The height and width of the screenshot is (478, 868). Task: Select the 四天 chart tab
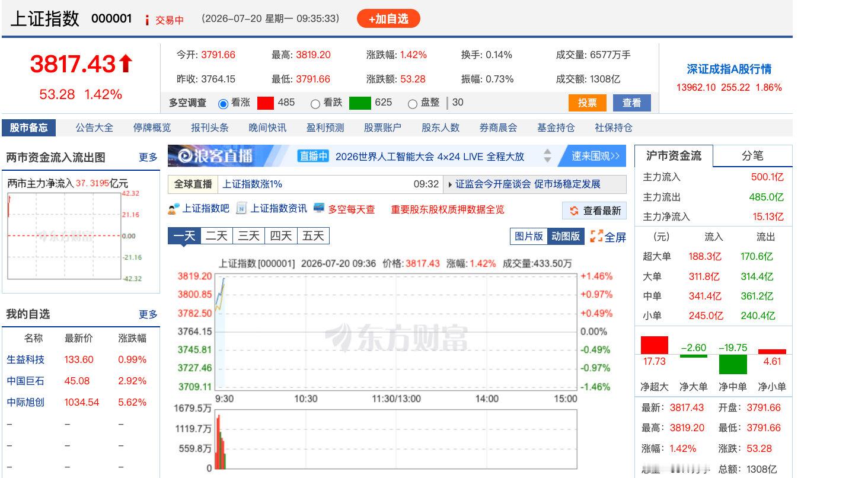(x=280, y=236)
